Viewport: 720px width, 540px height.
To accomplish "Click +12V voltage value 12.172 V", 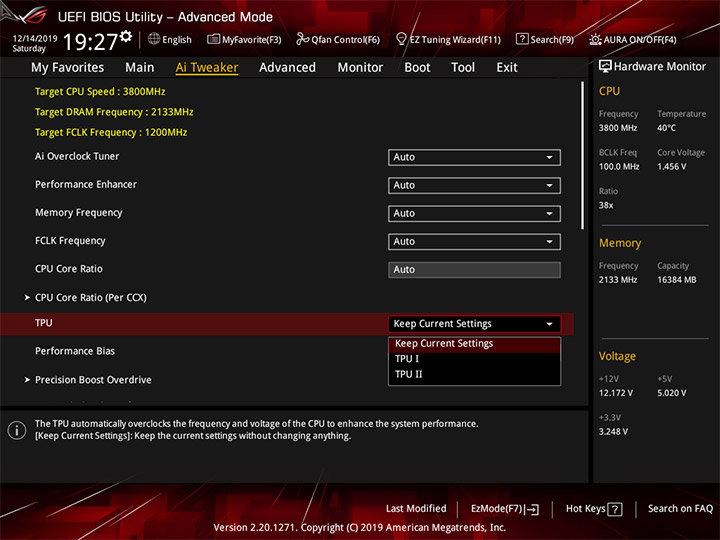I will 616,393.
